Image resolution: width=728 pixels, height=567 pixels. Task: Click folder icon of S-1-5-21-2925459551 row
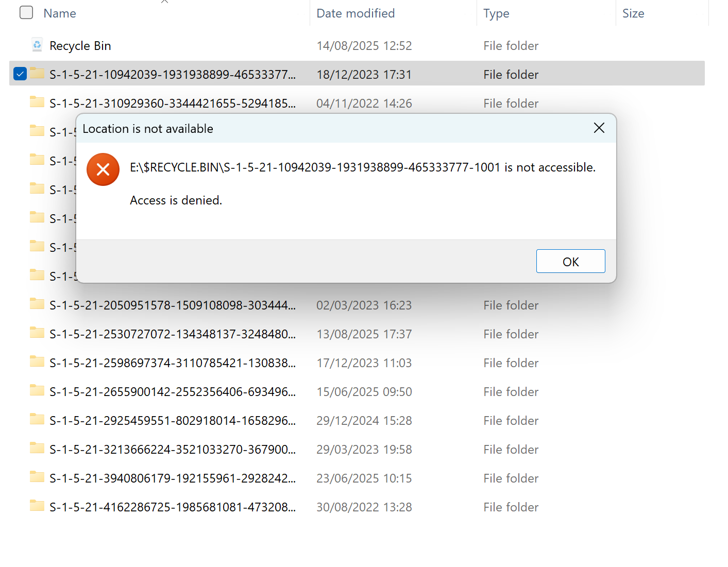coord(37,419)
